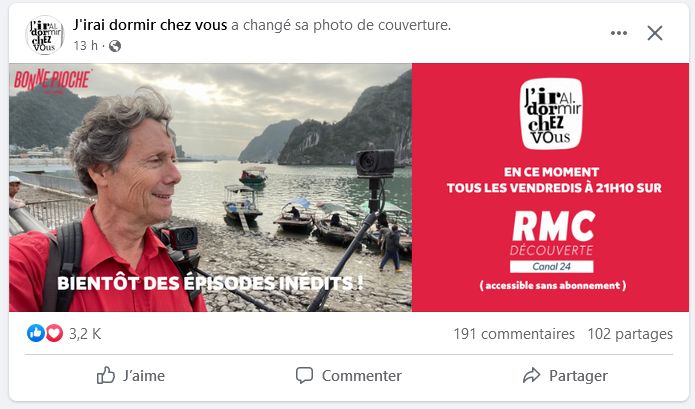This screenshot has width=695, height=409.
Task: Click the globe public audience icon
Action: point(115,46)
